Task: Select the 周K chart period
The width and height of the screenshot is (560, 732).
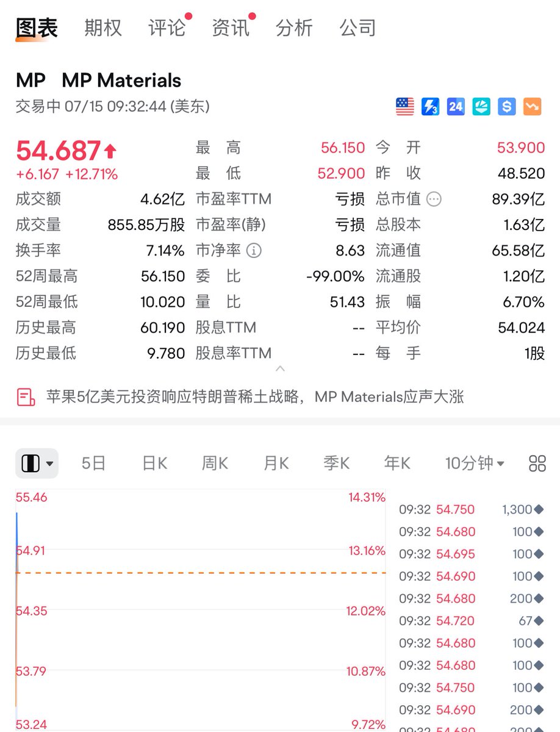Action: tap(215, 463)
